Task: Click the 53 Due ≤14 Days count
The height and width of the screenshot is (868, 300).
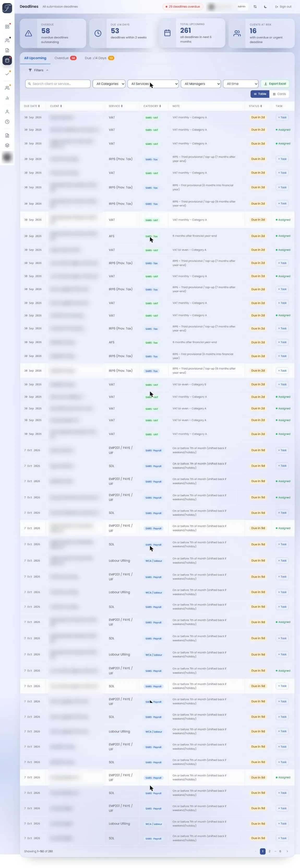Action: 115,31
